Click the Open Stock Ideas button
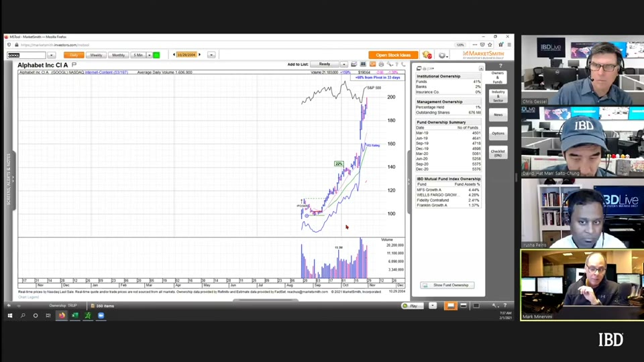This screenshot has height=362, width=644. coord(393,55)
